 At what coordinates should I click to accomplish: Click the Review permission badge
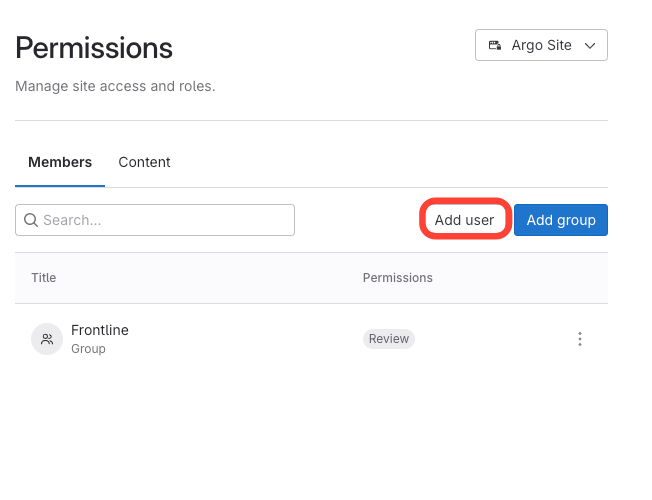(388, 339)
